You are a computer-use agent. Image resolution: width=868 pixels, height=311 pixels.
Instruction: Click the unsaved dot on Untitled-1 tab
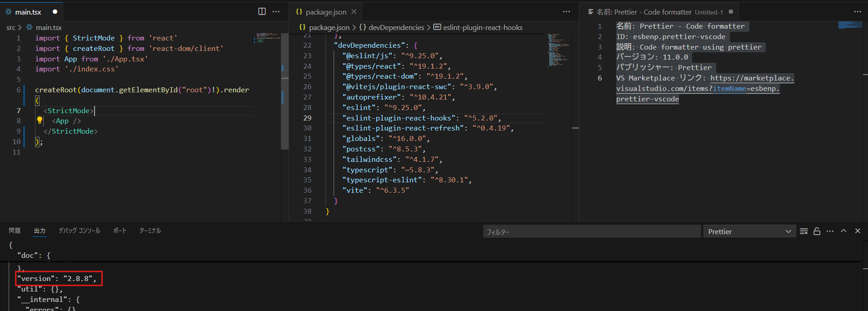coord(731,12)
